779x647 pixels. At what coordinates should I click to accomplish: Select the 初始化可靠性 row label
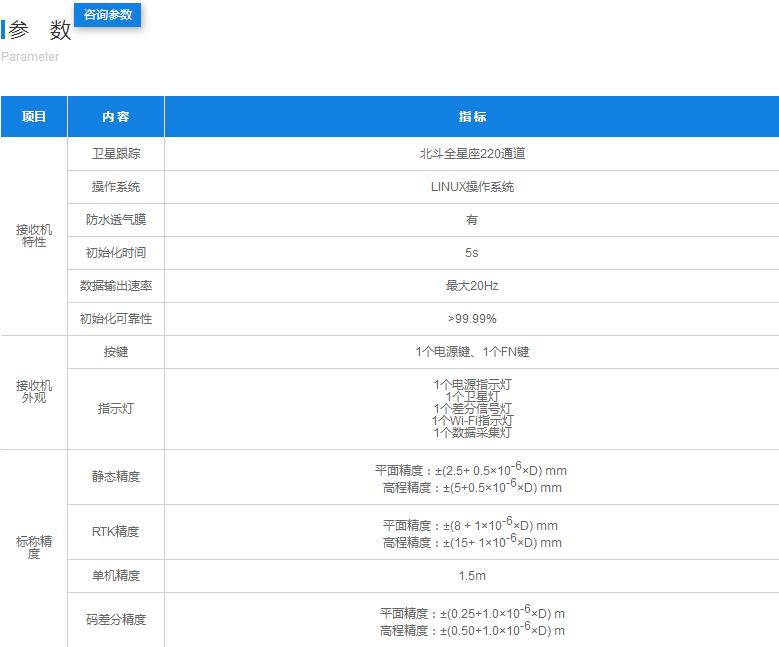[x=116, y=319]
